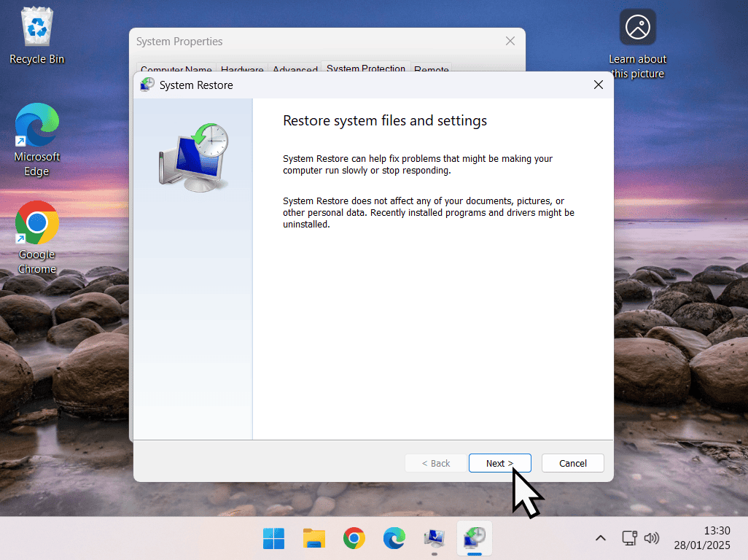Screen dimensions: 748x560
Task: Cancel the System Restore wizard
Action: 572,463
